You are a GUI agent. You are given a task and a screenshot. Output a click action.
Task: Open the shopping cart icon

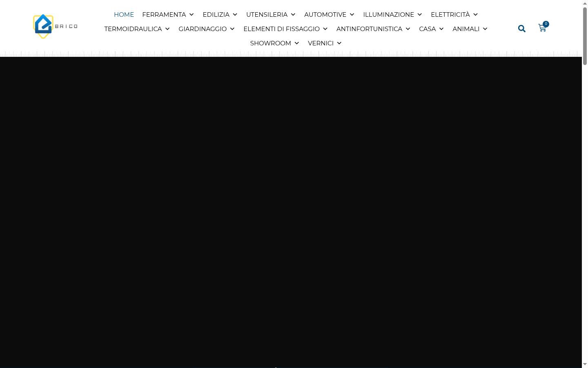tap(542, 28)
